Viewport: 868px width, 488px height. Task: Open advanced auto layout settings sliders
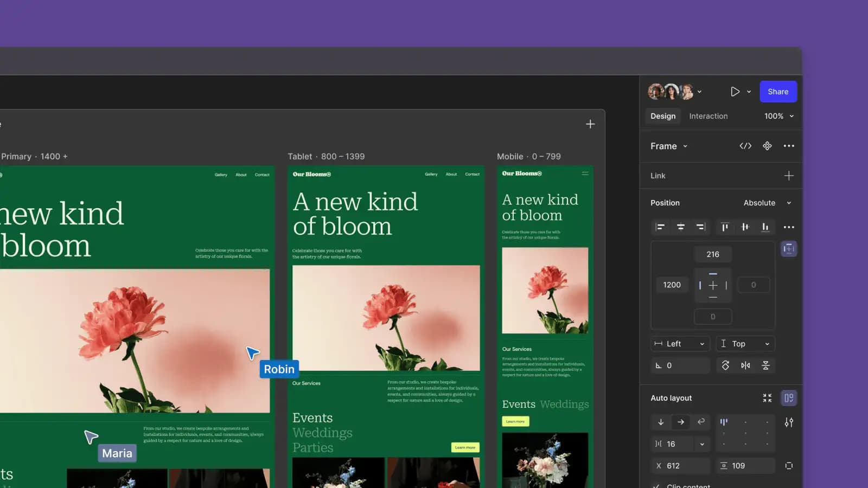789,422
